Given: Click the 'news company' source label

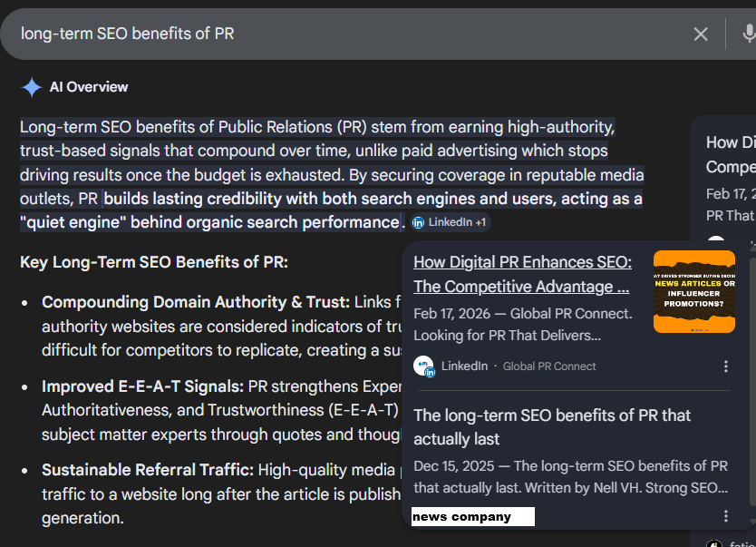Looking at the screenshot, I should (x=472, y=517).
